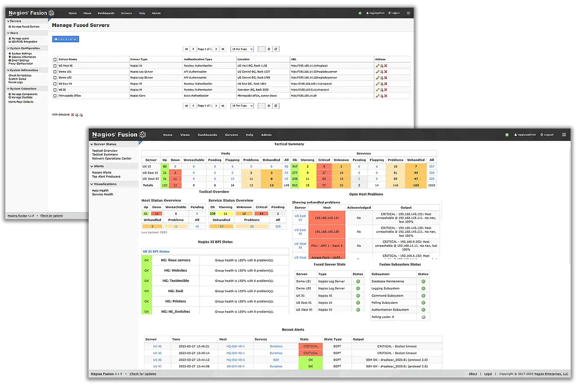Image resolution: width=576 pixels, height=392 pixels.
Task: Click next page arrow in bottom pagination bar
Action: (x=216, y=106)
